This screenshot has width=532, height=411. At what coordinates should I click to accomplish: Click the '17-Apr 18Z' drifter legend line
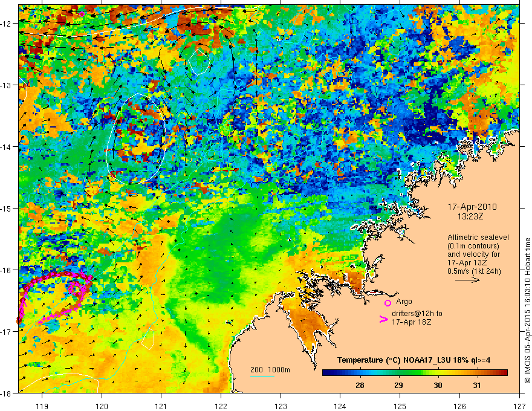coord(412,322)
